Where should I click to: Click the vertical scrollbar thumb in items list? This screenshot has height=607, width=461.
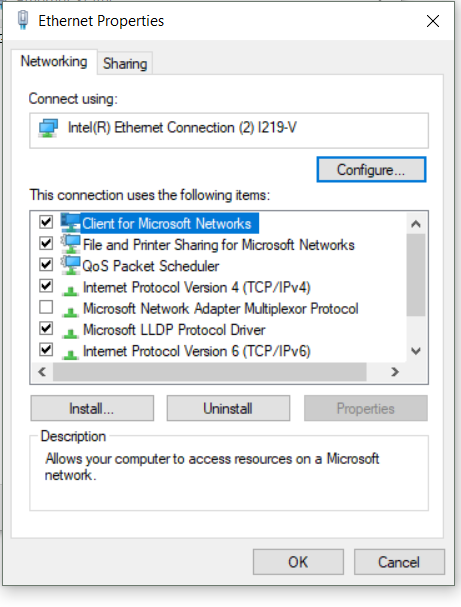tap(416, 275)
